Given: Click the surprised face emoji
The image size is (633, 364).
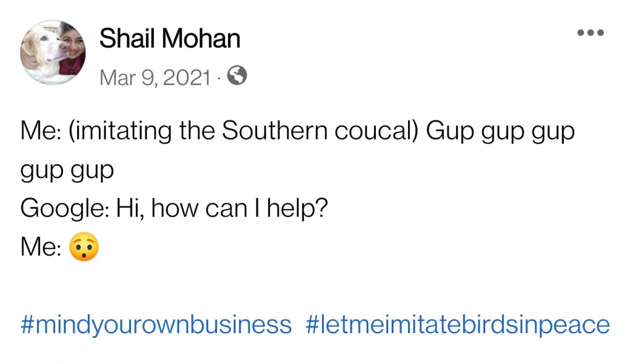Looking at the screenshot, I should pos(84,247).
